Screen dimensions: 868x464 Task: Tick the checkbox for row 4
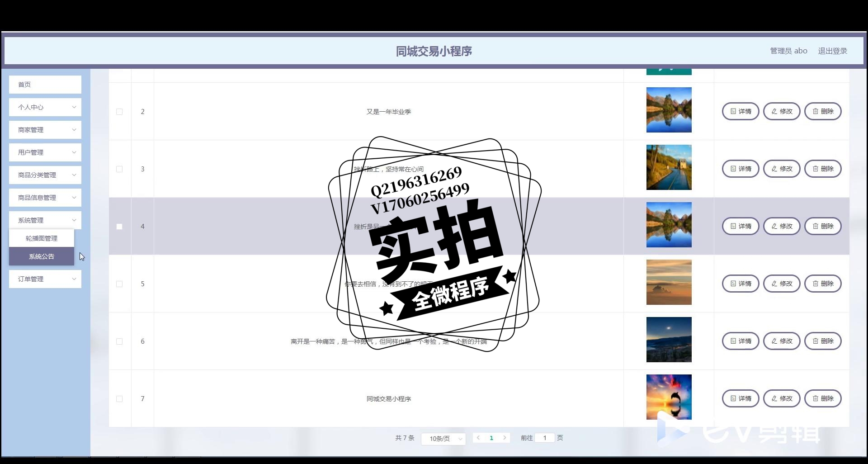119,227
